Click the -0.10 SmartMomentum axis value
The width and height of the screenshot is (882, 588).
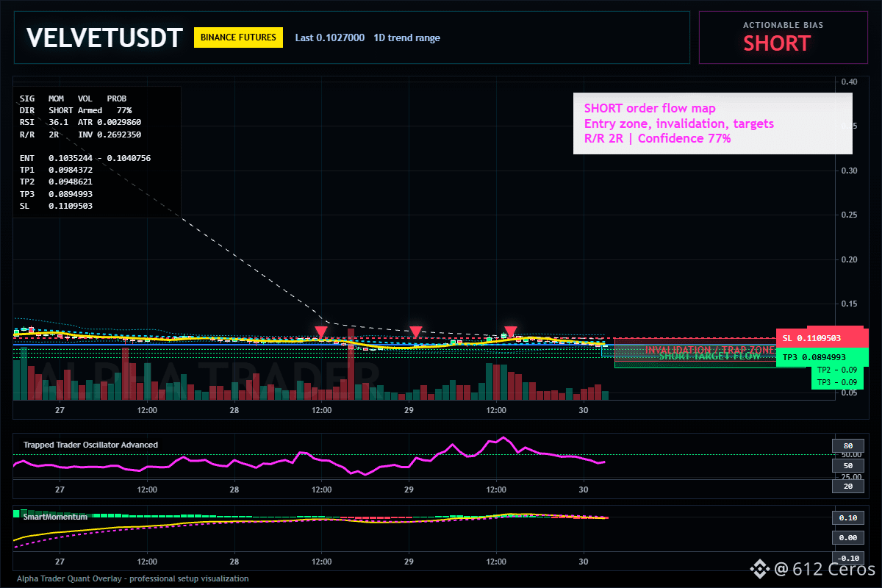(847, 558)
